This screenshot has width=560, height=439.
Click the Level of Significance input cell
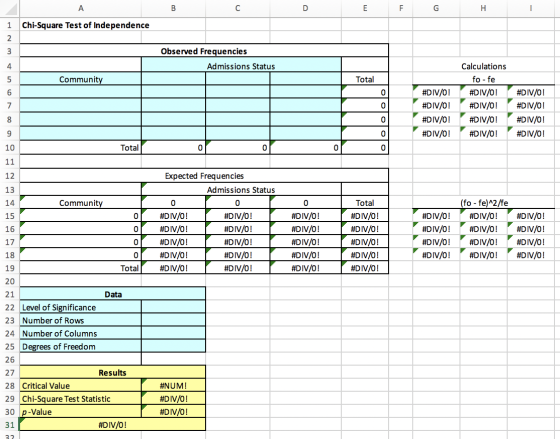click(x=174, y=307)
